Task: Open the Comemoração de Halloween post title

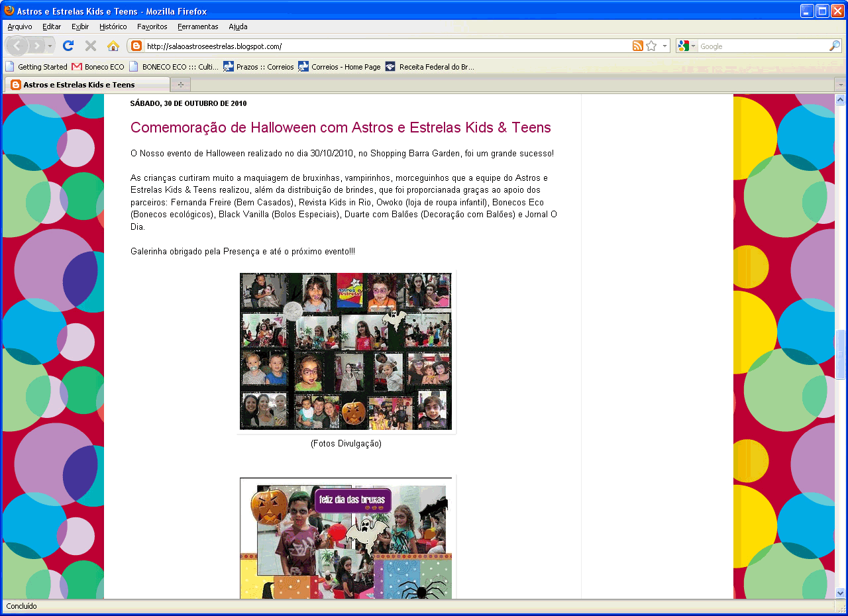Action: click(x=341, y=127)
